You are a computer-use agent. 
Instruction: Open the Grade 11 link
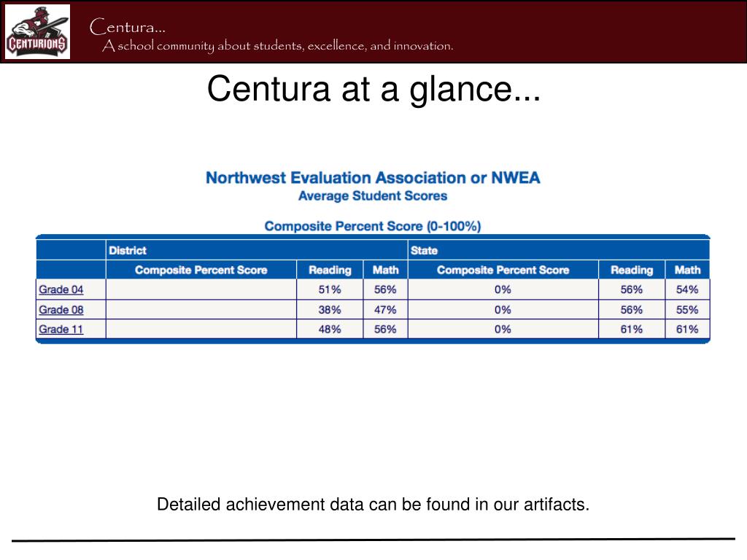(61, 329)
